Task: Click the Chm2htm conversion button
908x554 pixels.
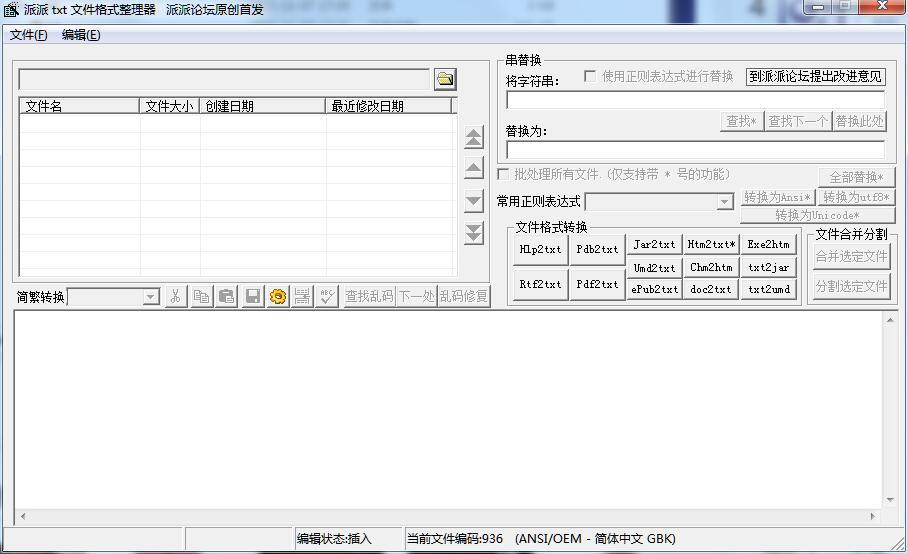Action: [x=711, y=267]
